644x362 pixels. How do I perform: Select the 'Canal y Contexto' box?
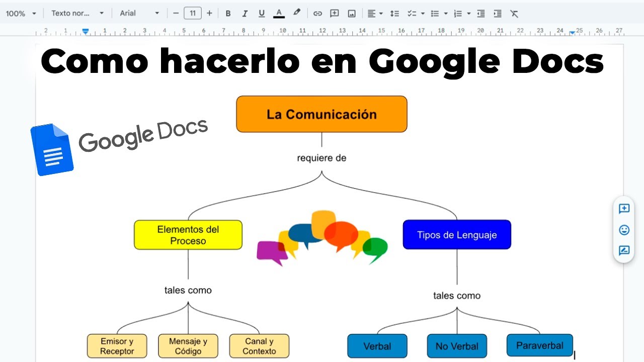259,346
